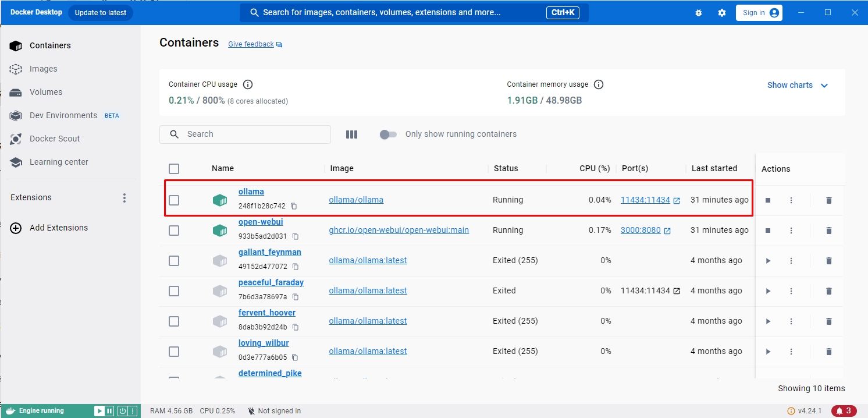Copy the fervent_hoover container ID
Image resolution: width=868 pixels, height=418 pixels.
(x=296, y=327)
